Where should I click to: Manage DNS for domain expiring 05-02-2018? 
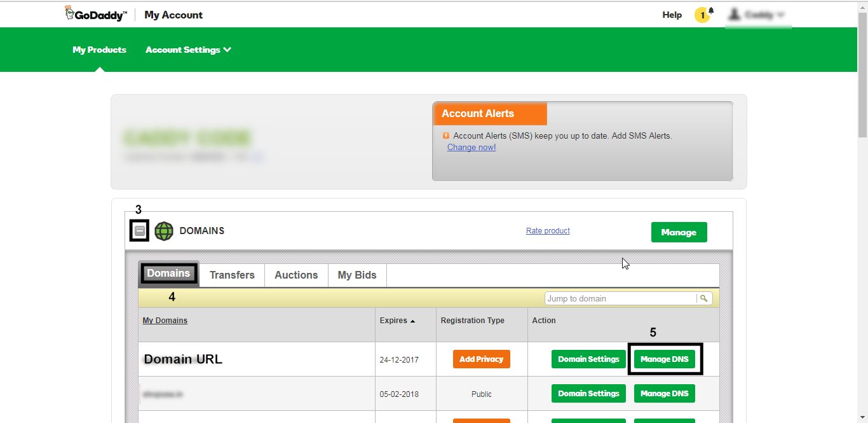[665, 394]
